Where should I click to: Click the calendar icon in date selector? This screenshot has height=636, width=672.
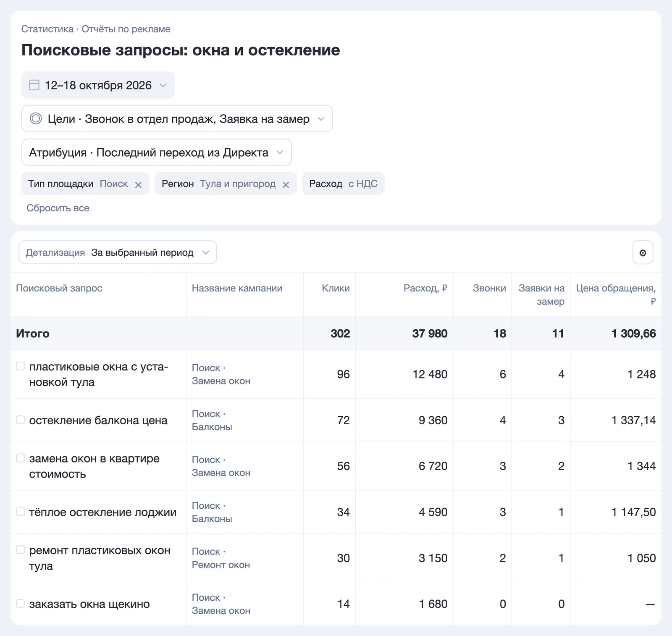click(x=34, y=85)
